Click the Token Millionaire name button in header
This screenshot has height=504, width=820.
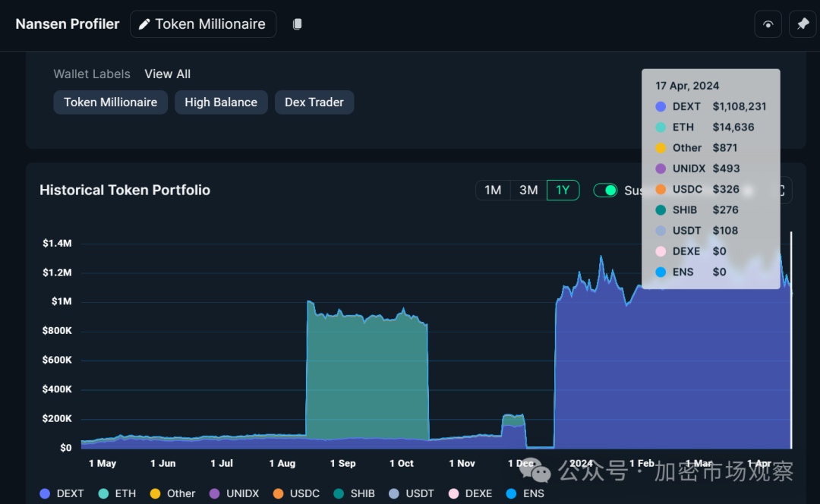[x=203, y=24]
